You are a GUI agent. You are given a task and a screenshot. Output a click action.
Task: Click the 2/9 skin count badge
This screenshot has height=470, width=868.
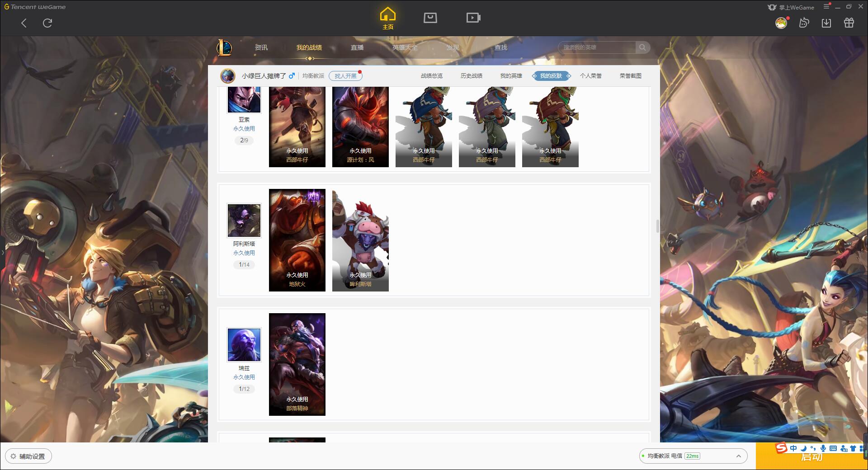(244, 141)
